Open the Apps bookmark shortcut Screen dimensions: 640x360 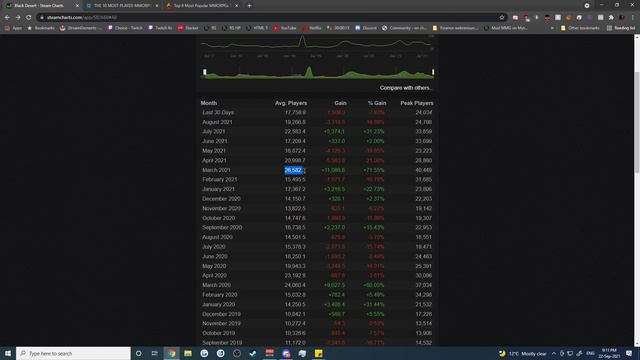[x=13, y=28]
